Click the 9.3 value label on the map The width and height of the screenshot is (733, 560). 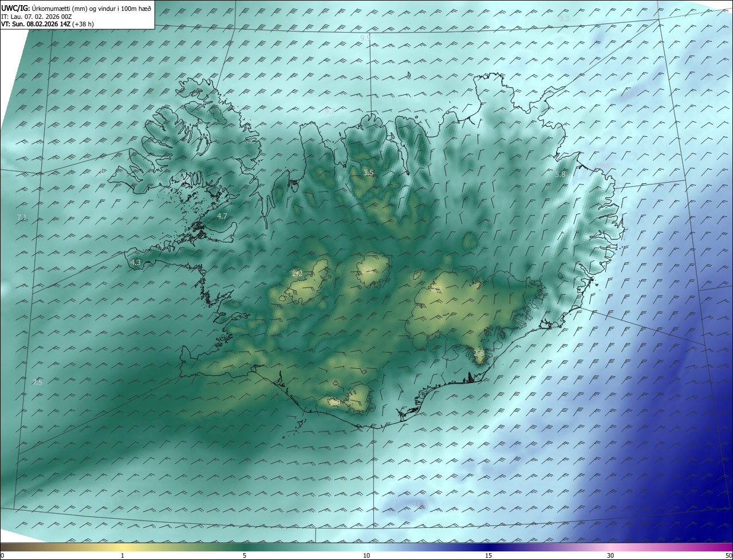[x=564, y=19]
